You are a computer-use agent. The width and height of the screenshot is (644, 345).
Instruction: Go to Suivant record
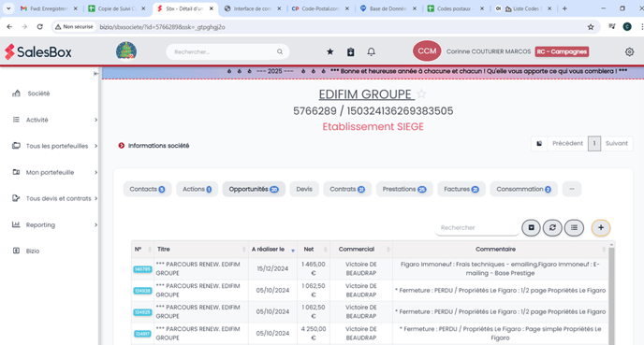[x=617, y=144]
